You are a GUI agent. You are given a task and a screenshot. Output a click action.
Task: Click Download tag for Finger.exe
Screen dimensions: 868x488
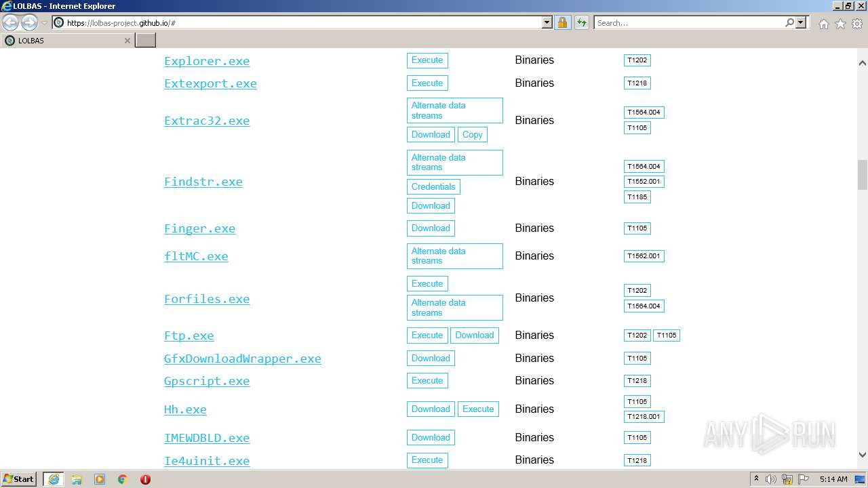pos(431,228)
